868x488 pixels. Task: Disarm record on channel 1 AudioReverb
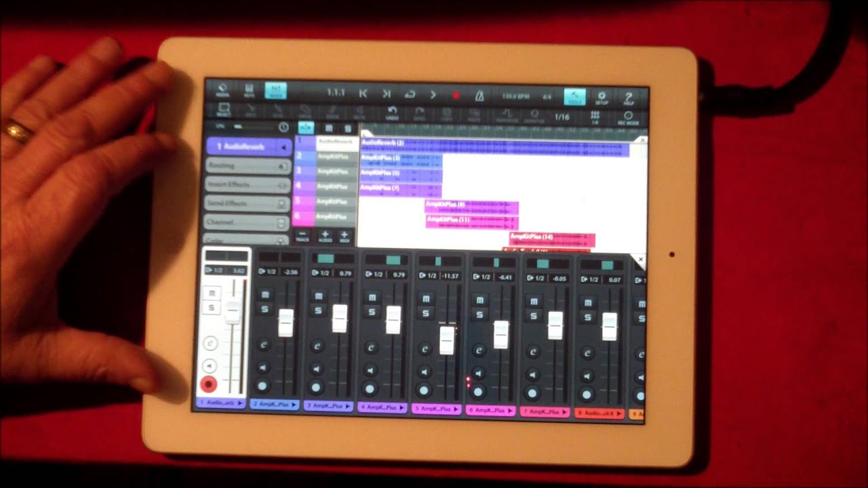pos(208,384)
